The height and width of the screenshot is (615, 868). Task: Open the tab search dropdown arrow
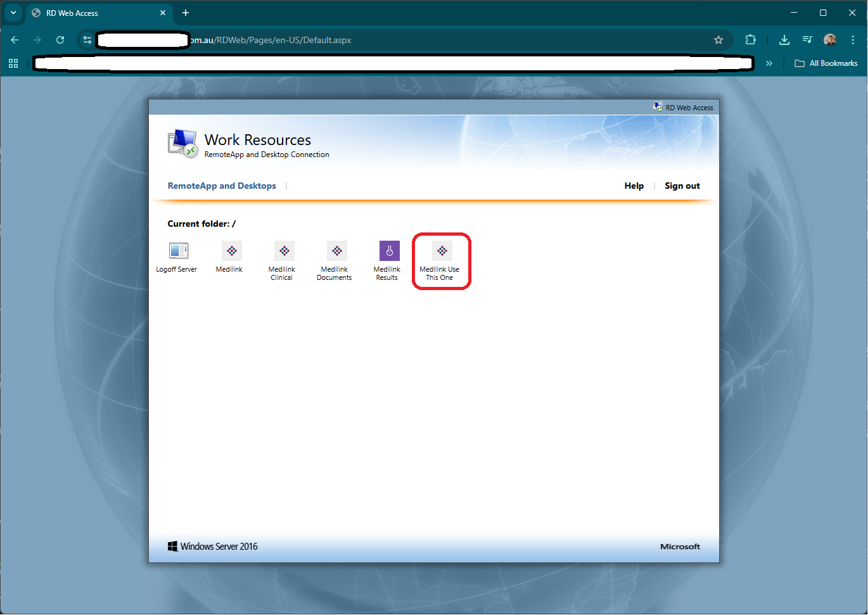(x=13, y=13)
